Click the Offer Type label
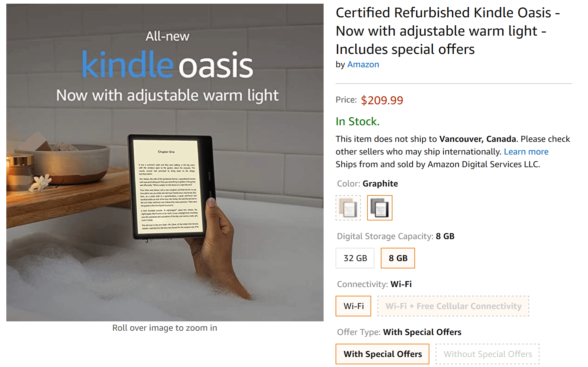588x367 pixels. point(359,332)
